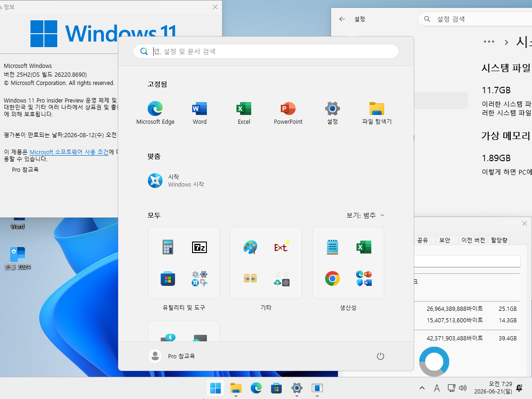
Task: Expand hidden system tray icons chevron
Action: (422, 388)
